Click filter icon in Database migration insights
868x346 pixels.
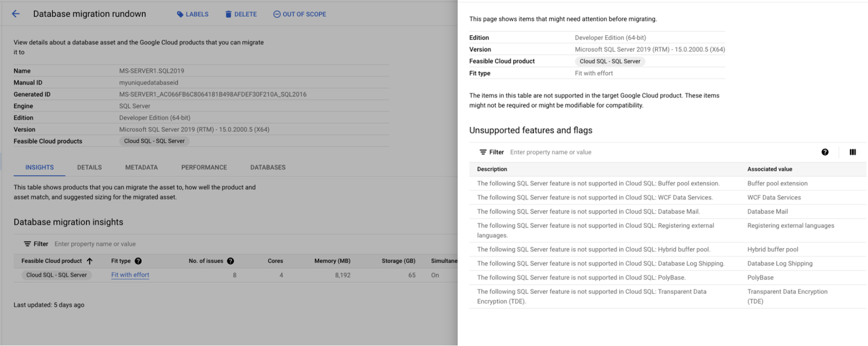pos(27,244)
